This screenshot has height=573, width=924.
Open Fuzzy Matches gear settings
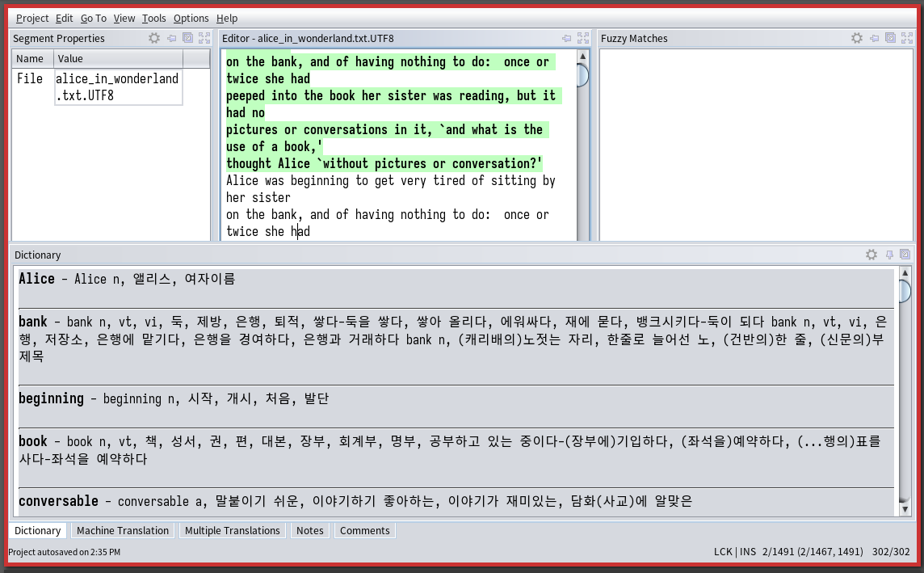click(x=857, y=38)
